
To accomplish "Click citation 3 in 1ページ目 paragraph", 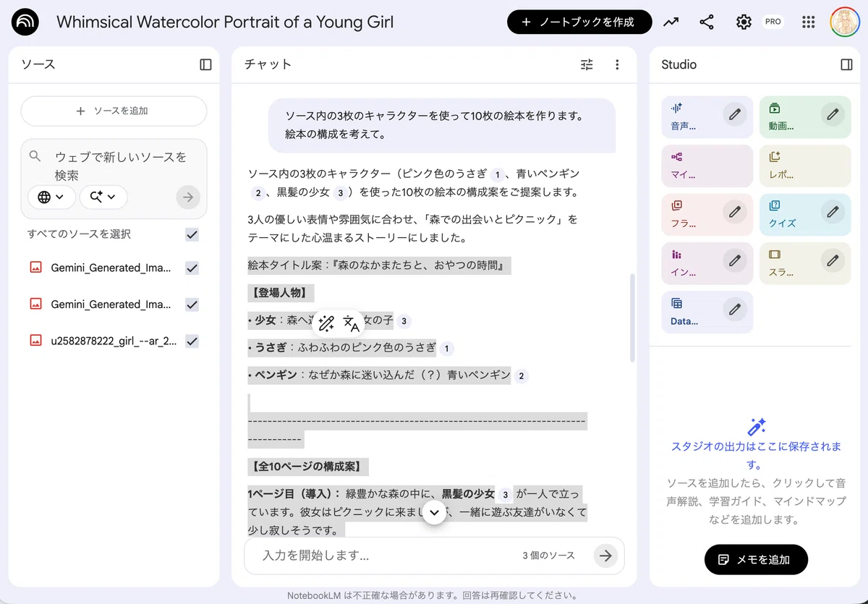I will point(506,495).
